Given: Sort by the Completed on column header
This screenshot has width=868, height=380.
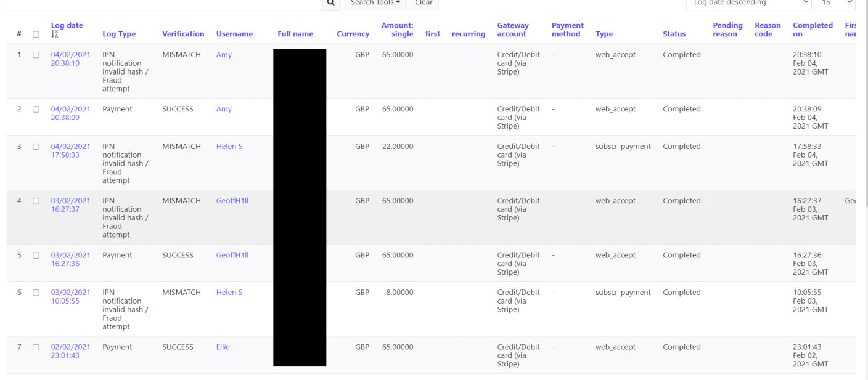Looking at the screenshot, I should pos(813,30).
